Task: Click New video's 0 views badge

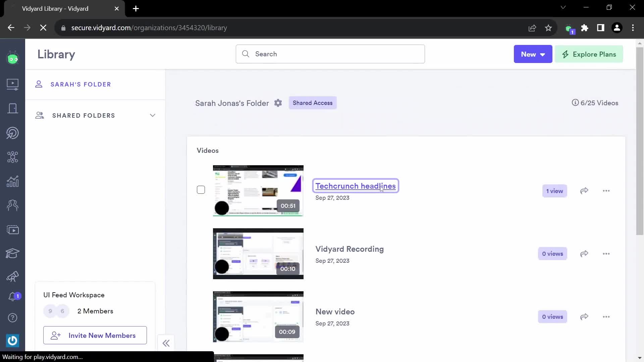Action: (x=552, y=317)
